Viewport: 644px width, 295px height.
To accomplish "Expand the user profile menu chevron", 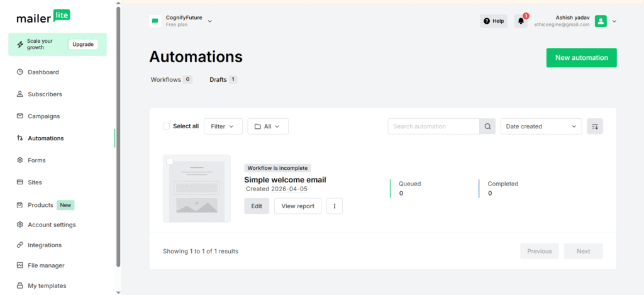I will (614, 21).
